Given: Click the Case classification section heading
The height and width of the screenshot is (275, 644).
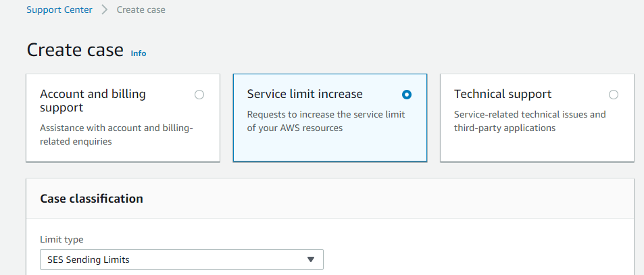Looking at the screenshot, I should tap(92, 199).
